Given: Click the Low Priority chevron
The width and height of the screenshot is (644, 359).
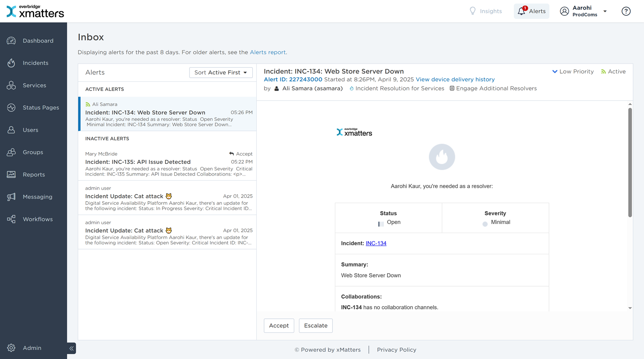Looking at the screenshot, I should pos(555,72).
